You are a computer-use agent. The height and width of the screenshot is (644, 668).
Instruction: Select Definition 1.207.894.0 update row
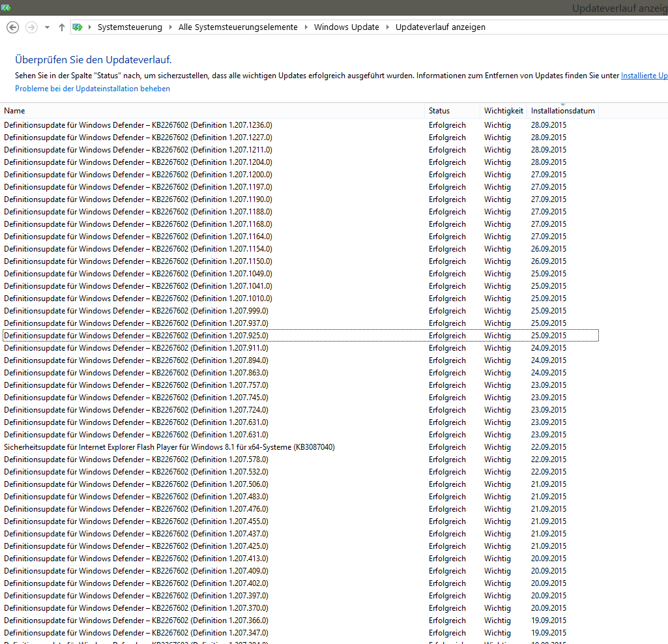tap(300, 360)
